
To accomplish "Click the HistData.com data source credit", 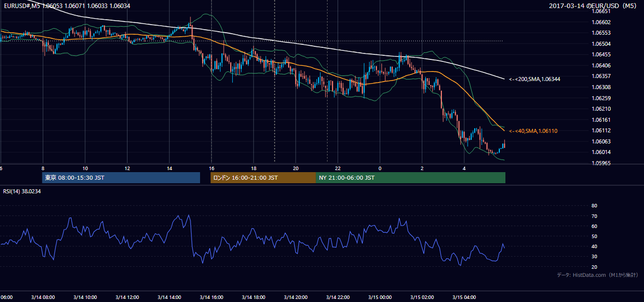I will pyautogui.click(x=598, y=275).
